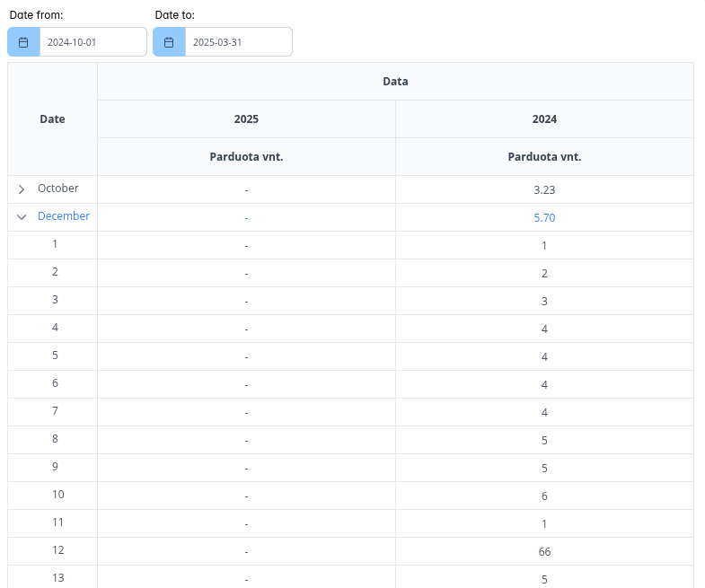Click the 3.23 October value
The height and width of the screenshot is (588, 705).
544,189
